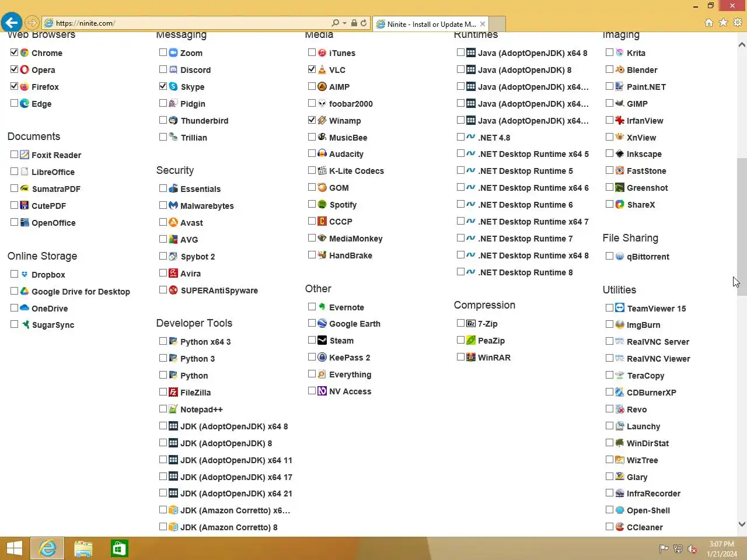Click the Spotify icon
Image resolution: width=747 pixels, height=560 pixels.
click(x=322, y=204)
